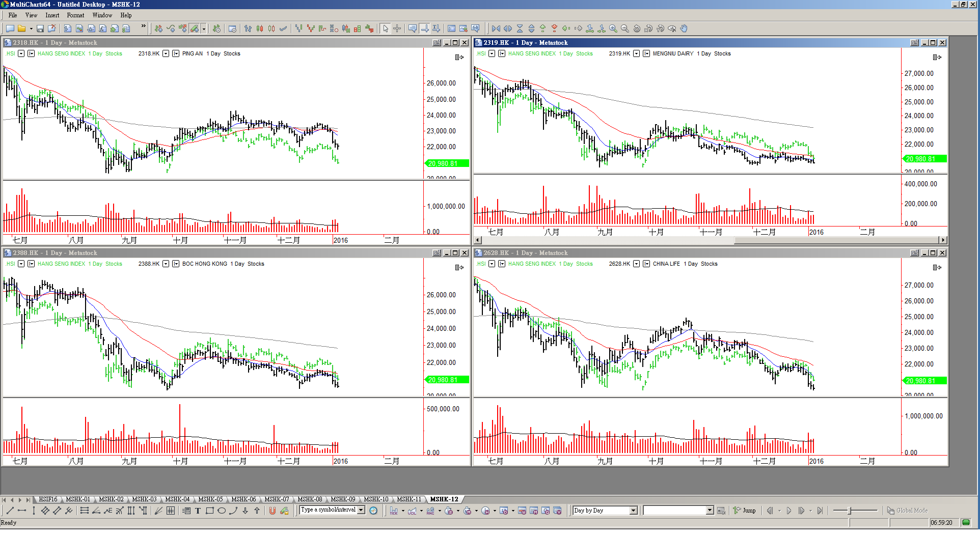Screen dimensions: 980x538
Task: Click the Save workspace icon
Action: pos(40,29)
